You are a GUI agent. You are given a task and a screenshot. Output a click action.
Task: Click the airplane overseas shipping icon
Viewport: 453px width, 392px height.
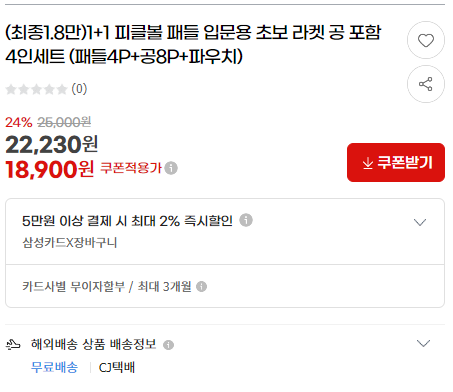click(13, 344)
